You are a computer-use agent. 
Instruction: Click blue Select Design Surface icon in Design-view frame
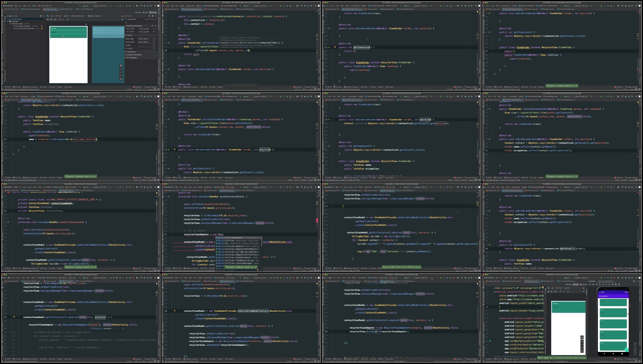tap(48, 16)
